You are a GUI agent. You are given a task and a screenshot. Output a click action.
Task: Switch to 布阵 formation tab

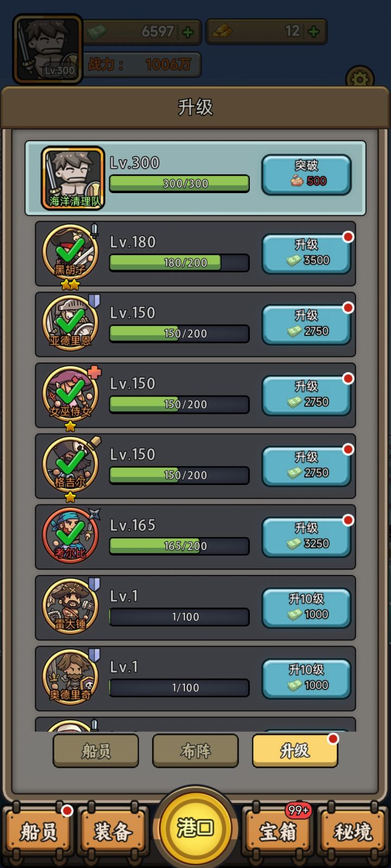click(x=195, y=751)
